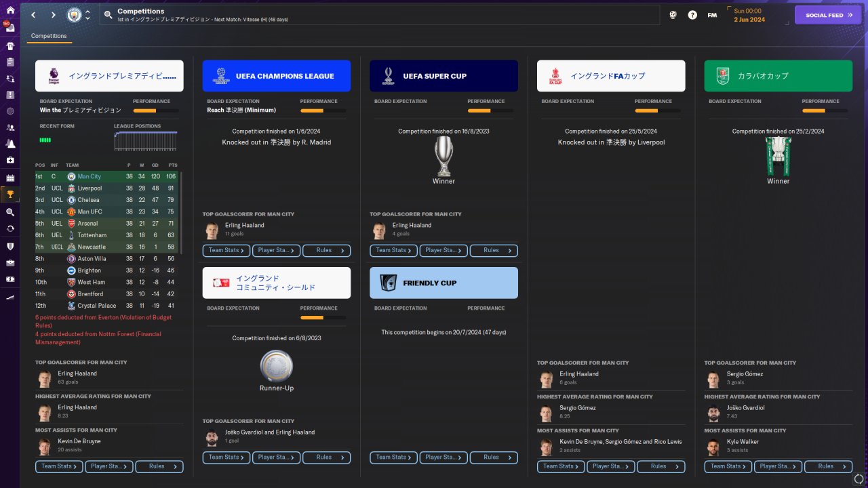Open the Club Info shield sidebar icon

[x=10, y=246]
